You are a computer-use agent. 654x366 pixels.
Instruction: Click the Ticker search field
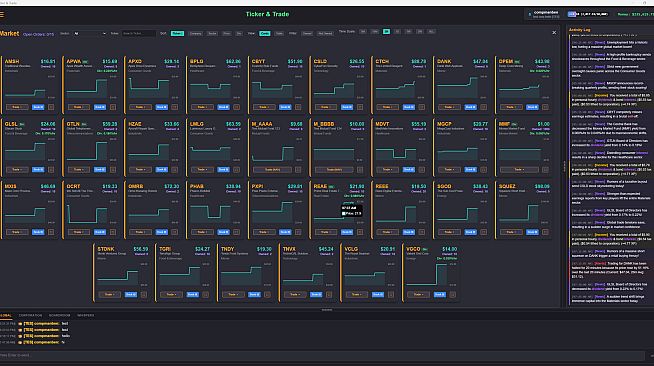click(138, 33)
